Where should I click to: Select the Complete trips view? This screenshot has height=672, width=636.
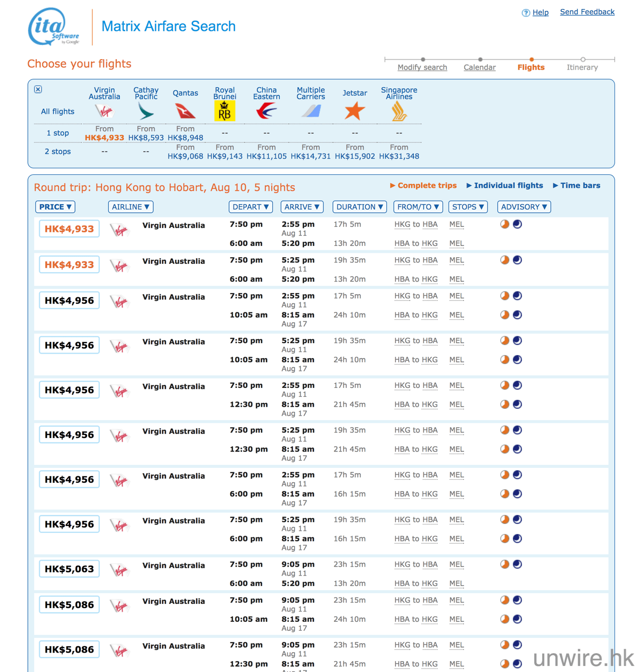coord(423,186)
